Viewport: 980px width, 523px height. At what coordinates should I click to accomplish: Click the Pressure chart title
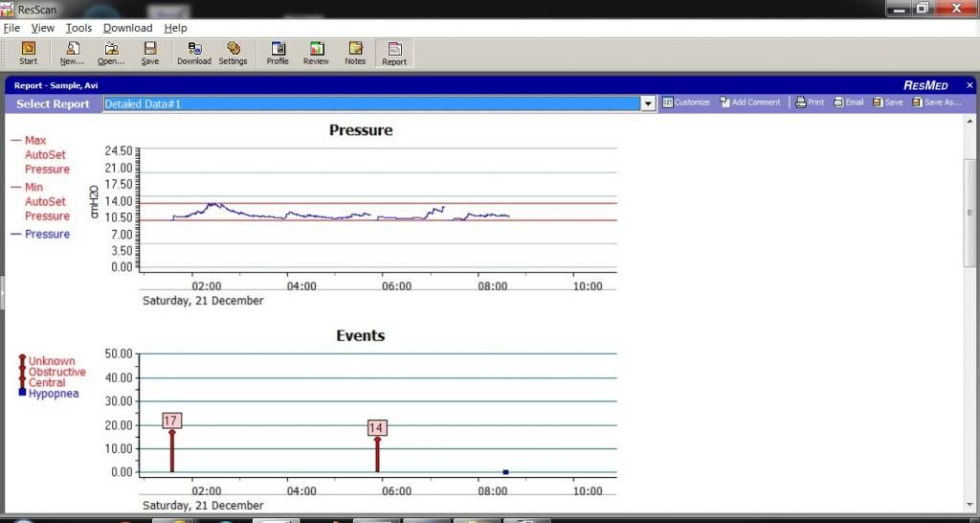pyautogui.click(x=361, y=130)
